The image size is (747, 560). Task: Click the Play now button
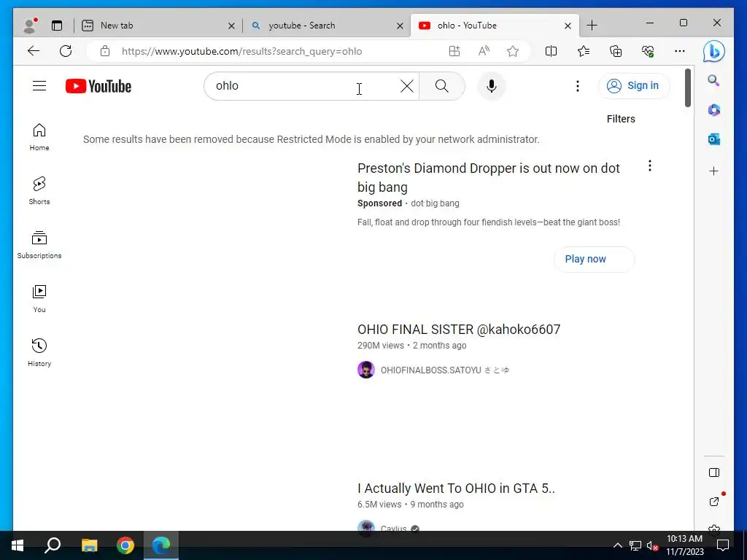594,259
